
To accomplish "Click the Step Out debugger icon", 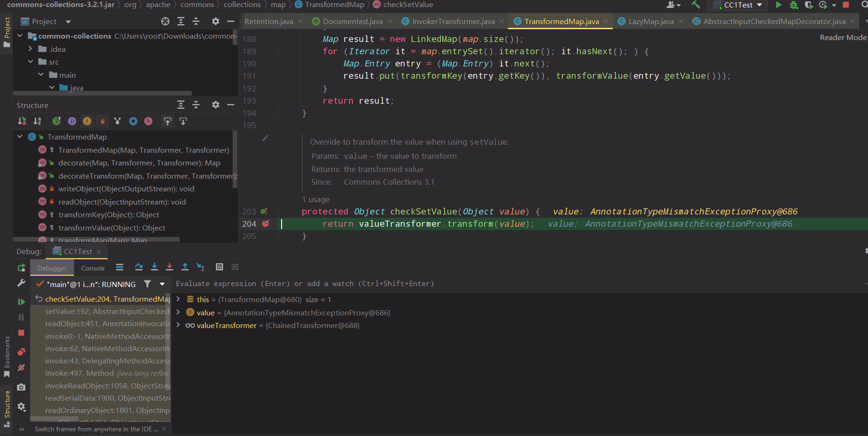I will 185,267.
